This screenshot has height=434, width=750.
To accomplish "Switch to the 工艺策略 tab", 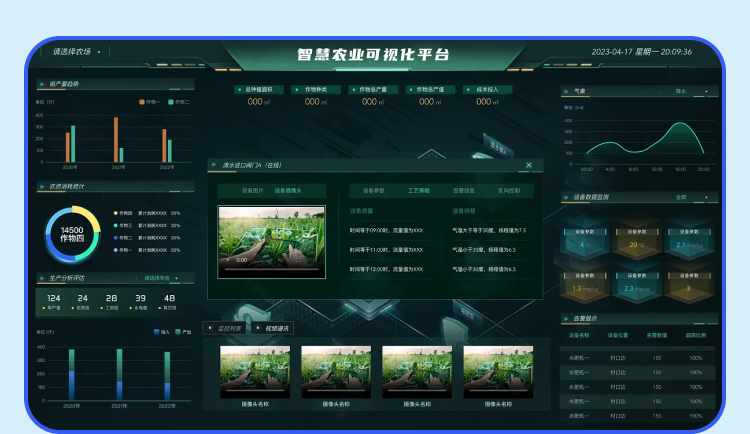I will click(419, 190).
